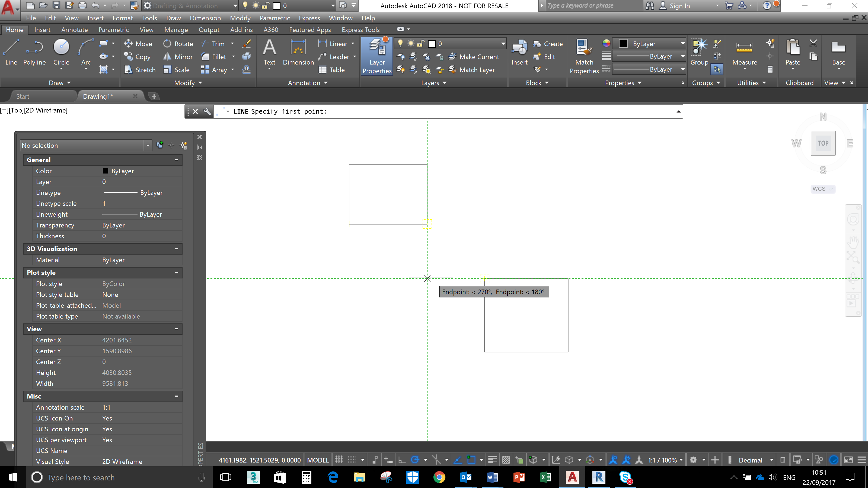Image resolution: width=868 pixels, height=488 pixels.
Task: Select the Stretch tool
Action: 140,70
